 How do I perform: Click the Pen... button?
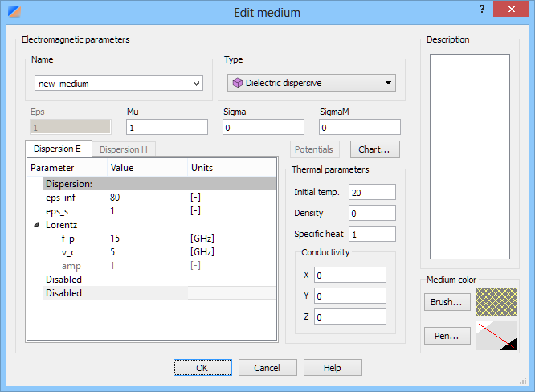tap(447, 336)
